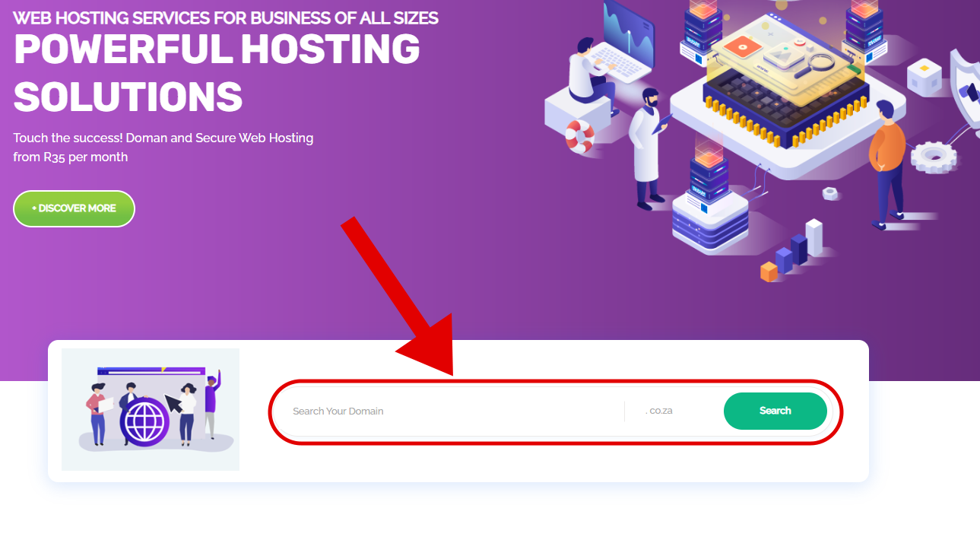Click the colored bar chart blocks
980x556 pixels.
[x=791, y=251]
